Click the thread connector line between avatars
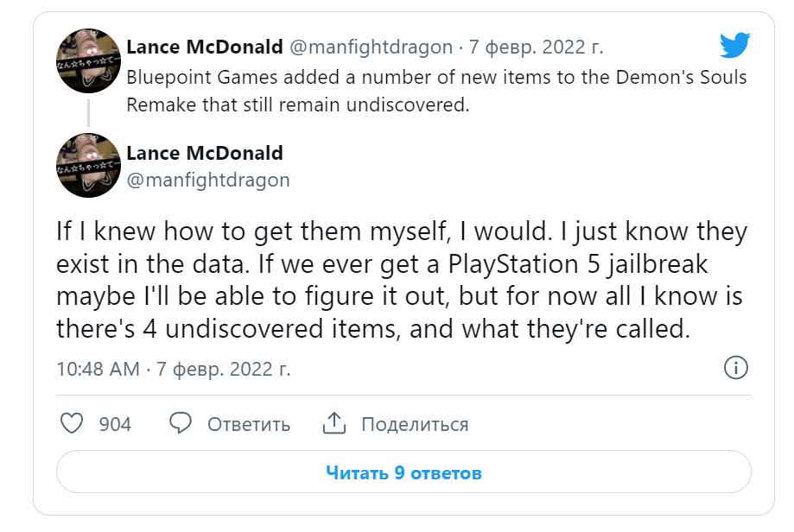This screenshot has width=794, height=532. pos(88,113)
